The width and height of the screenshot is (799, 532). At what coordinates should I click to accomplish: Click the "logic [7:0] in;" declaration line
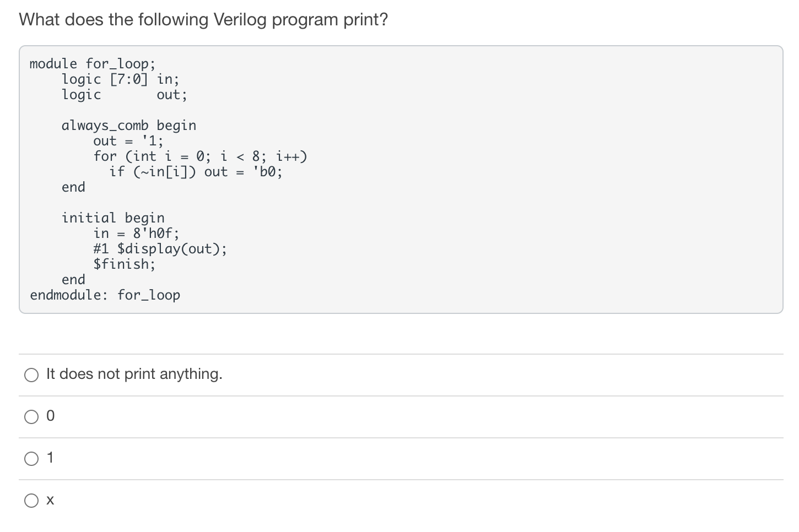[120, 79]
